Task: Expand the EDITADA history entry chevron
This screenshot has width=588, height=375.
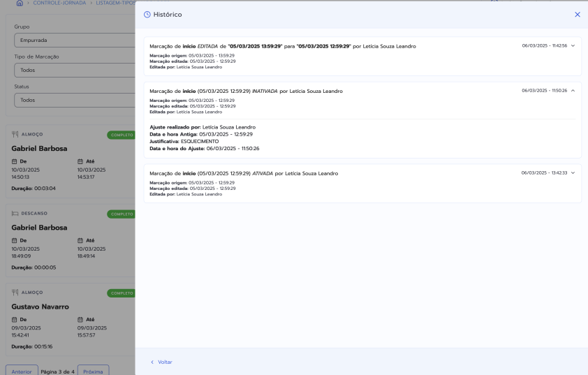Action: (573, 46)
